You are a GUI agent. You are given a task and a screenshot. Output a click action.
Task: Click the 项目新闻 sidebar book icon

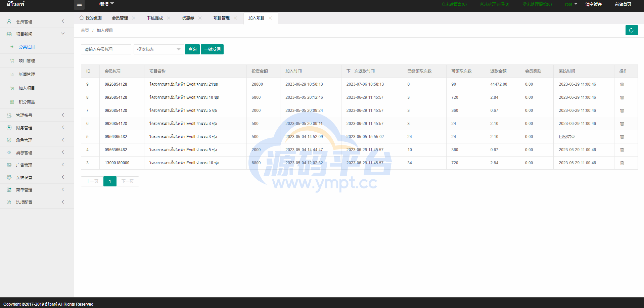(9, 34)
